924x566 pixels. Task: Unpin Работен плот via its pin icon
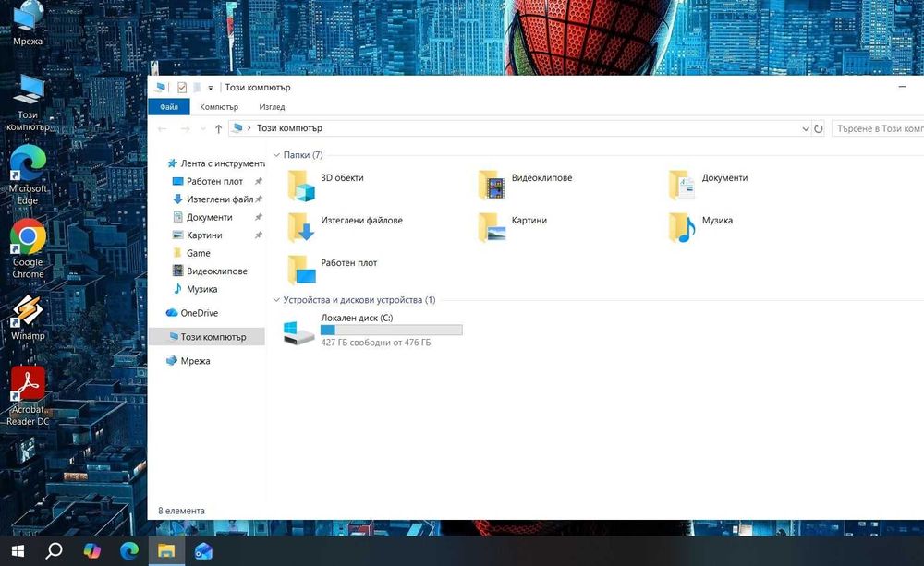coord(258,181)
